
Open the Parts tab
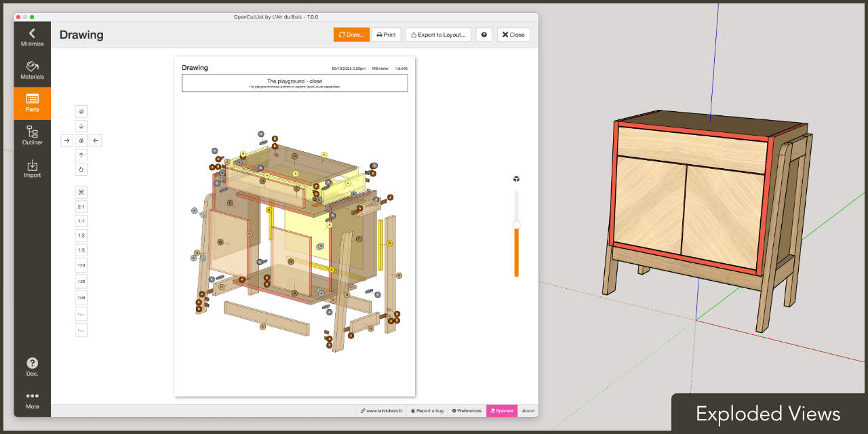[32, 103]
